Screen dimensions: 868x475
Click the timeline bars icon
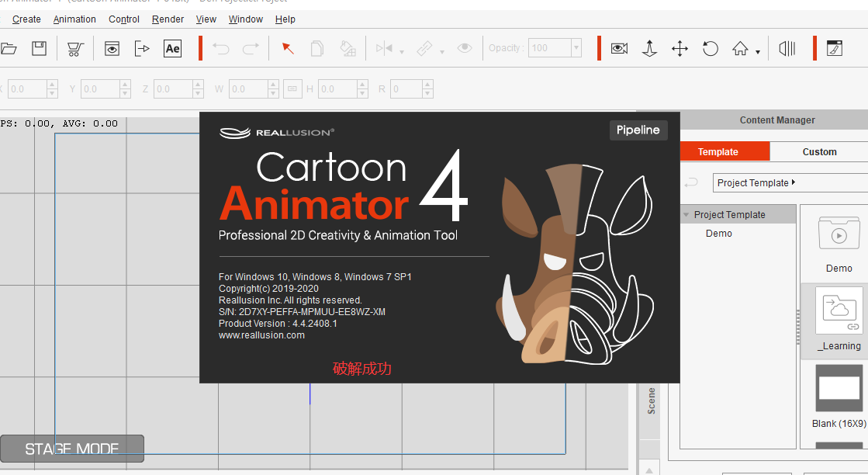[787, 49]
